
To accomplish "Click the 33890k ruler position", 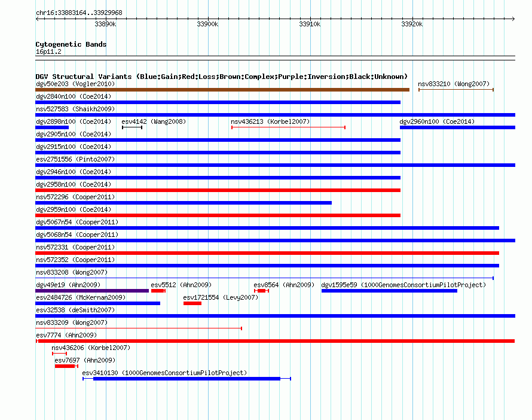I will tap(105, 24).
